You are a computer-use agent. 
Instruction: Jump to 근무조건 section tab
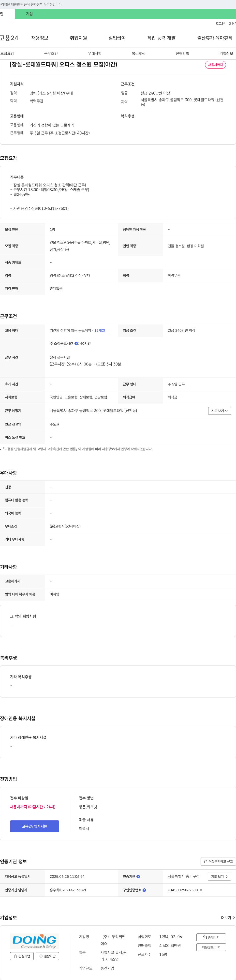point(51,54)
